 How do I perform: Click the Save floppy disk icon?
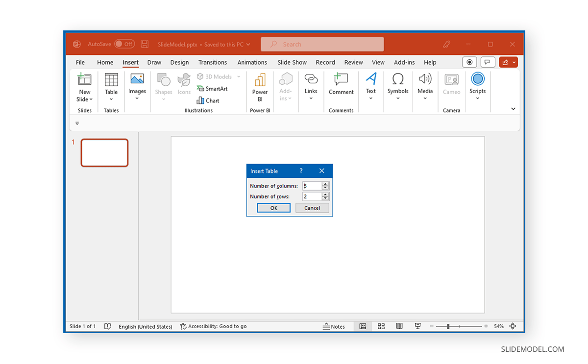[x=145, y=44]
